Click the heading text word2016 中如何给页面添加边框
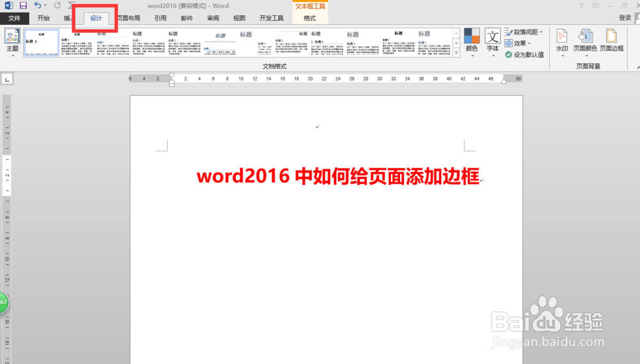 point(338,177)
